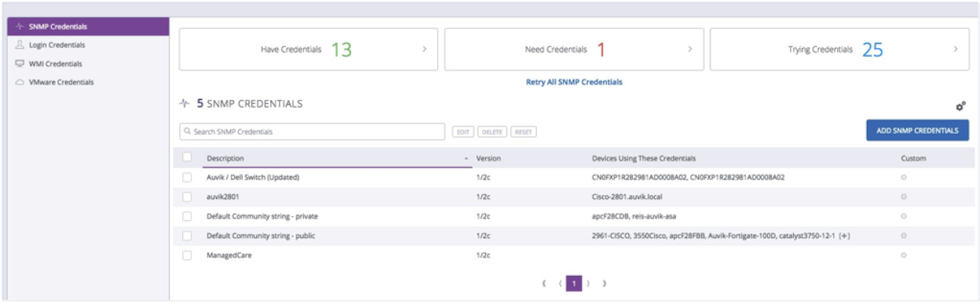The height and width of the screenshot is (305, 980).
Task: Toggle select-all checkbox in table header
Action: (187, 157)
